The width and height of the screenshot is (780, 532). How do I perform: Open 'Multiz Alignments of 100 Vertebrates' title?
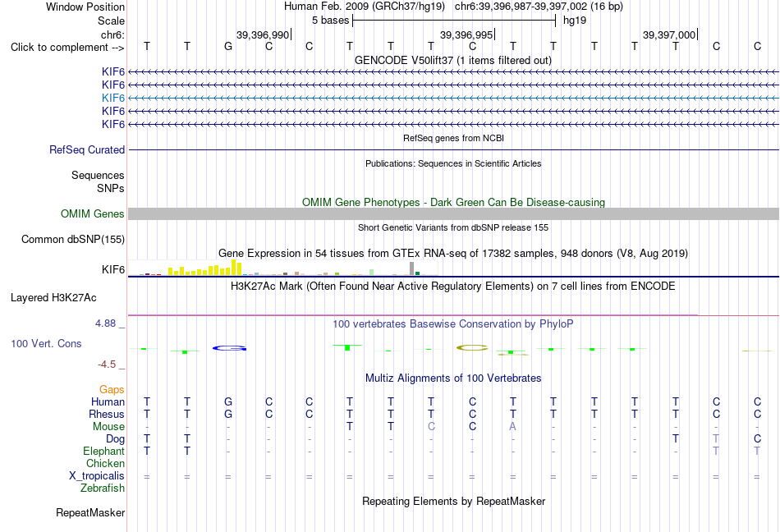pyautogui.click(x=453, y=378)
